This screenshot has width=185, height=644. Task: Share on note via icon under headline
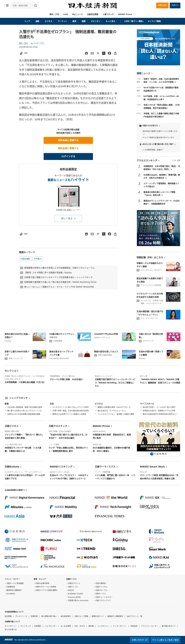point(98,53)
